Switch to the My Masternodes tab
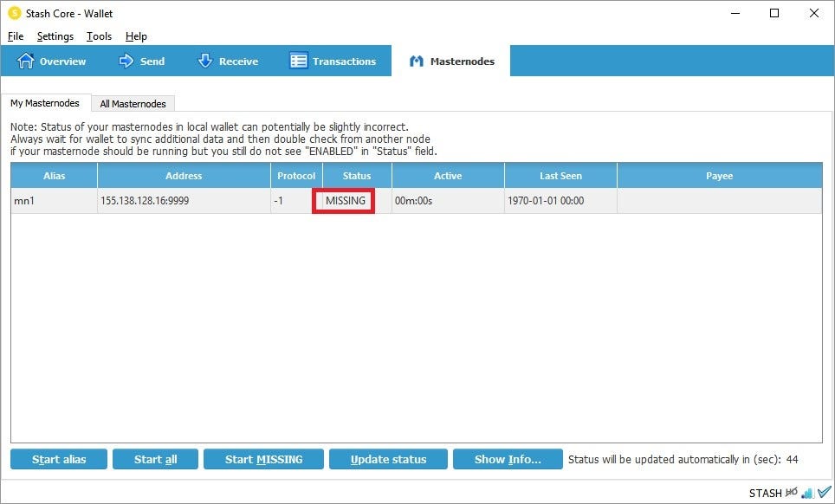The height and width of the screenshot is (504, 835). (45, 103)
